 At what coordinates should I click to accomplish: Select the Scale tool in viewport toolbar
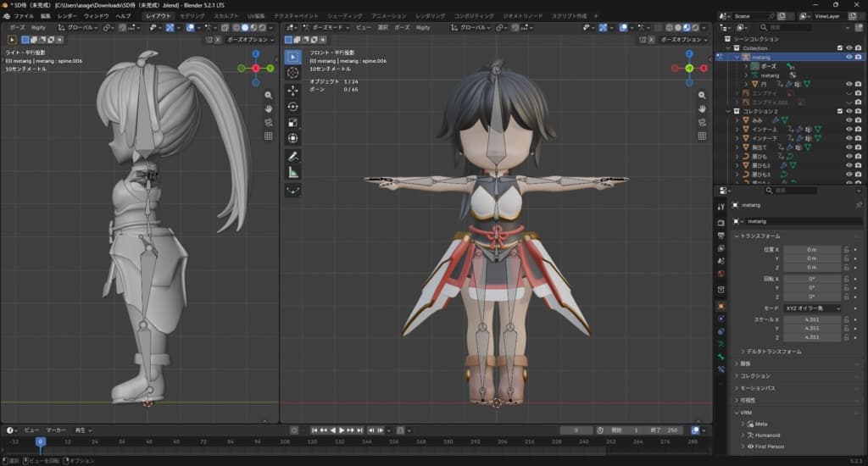tap(292, 122)
